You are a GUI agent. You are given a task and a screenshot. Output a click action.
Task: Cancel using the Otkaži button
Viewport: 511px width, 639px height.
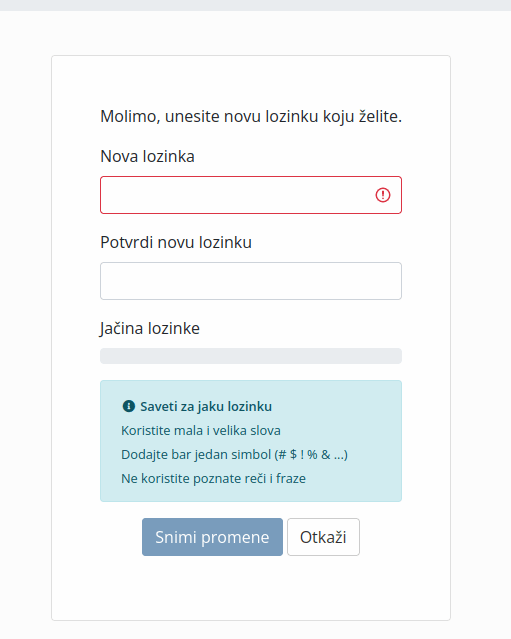click(323, 537)
